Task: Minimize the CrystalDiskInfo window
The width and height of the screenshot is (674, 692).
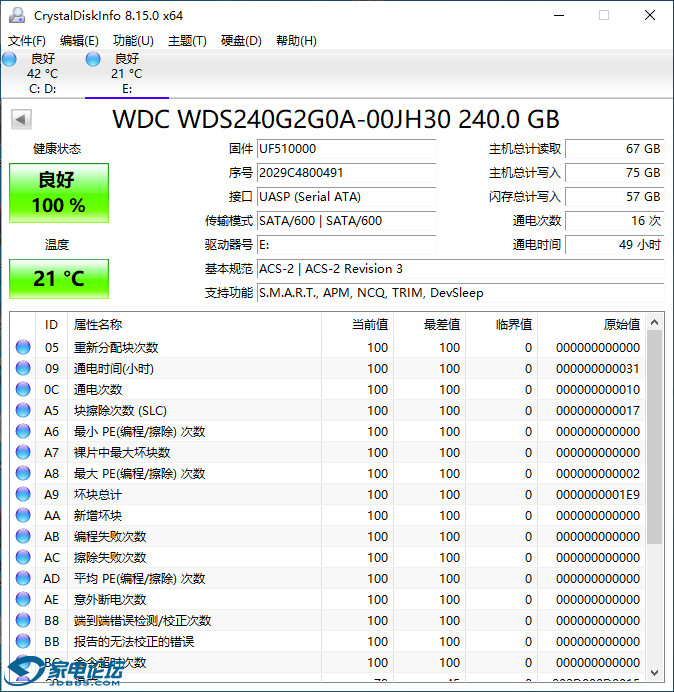Action: [559, 15]
